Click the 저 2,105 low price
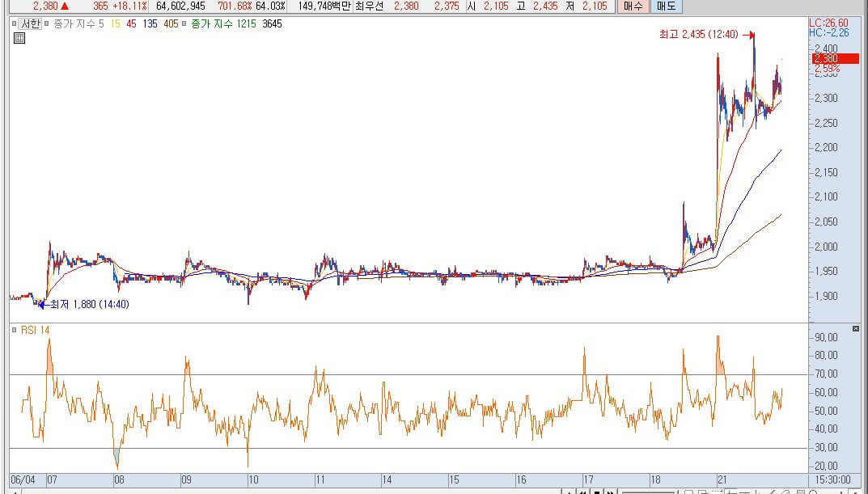 [x=586, y=6]
